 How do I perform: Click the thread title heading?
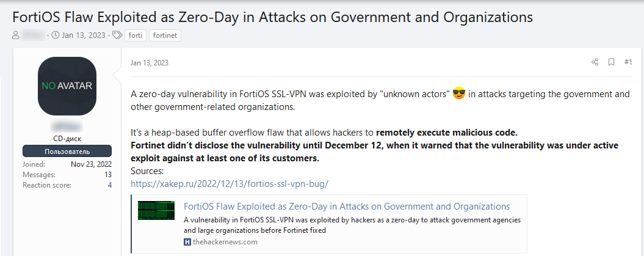(273, 17)
